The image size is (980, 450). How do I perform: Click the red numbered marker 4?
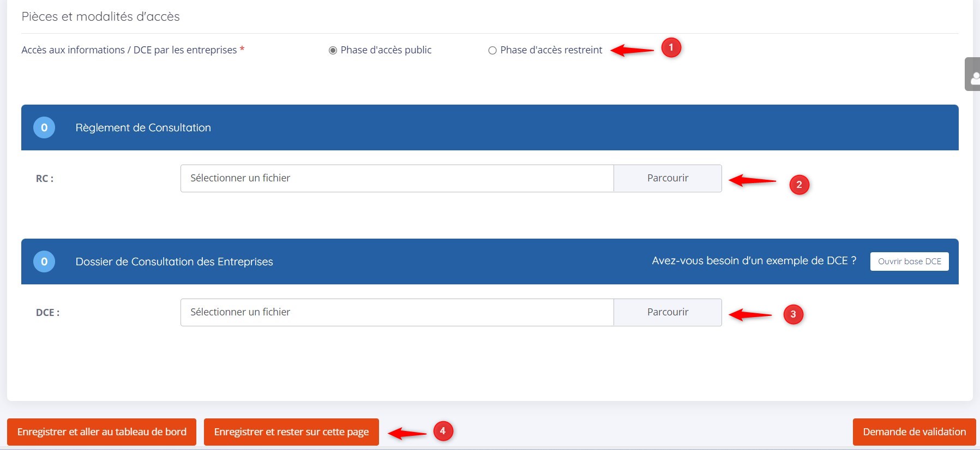coord(442,431)
